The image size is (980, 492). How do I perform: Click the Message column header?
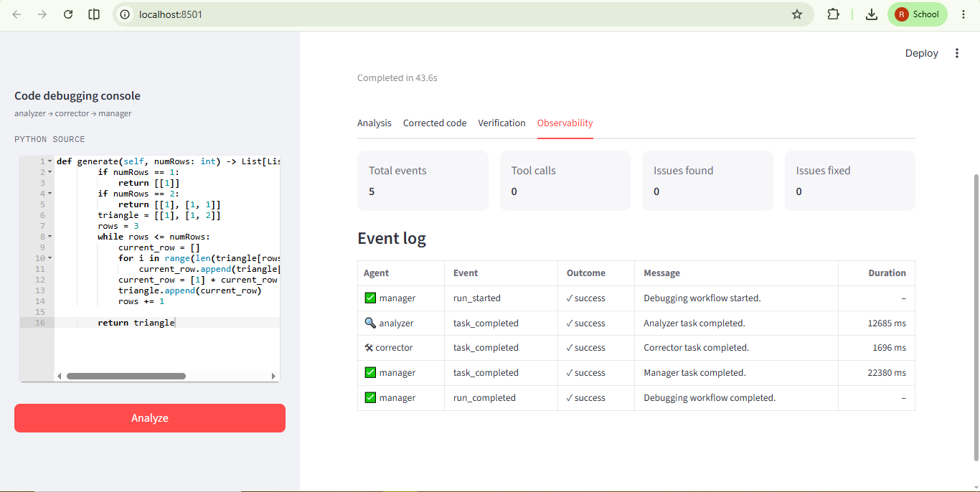point(736,273)
